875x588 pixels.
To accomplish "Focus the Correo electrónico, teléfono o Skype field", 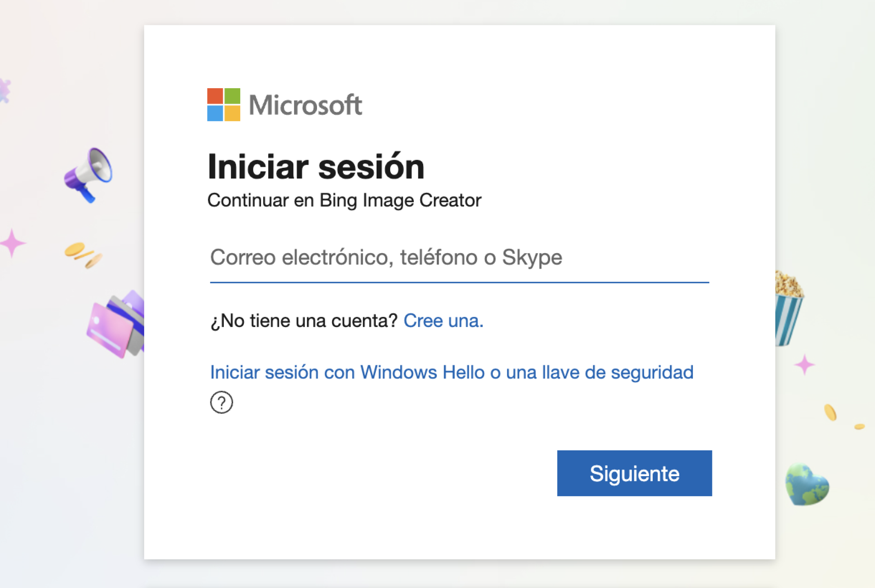I will coord(459,258).
